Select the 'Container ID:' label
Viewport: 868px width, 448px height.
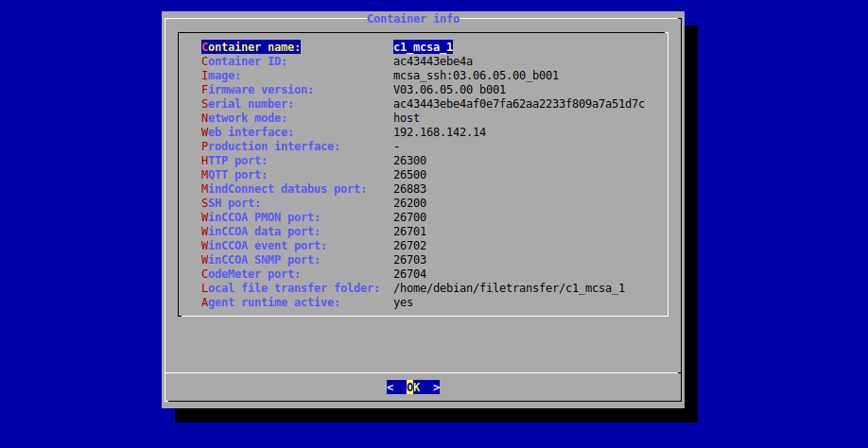click(244, 61)
